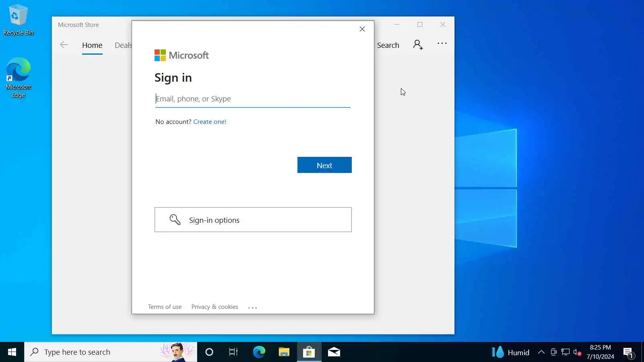Viewport: 644px width, 362px height.
Task: Open Task View on the taskbar
Action: pyautogui.click(x=233, y=352)
